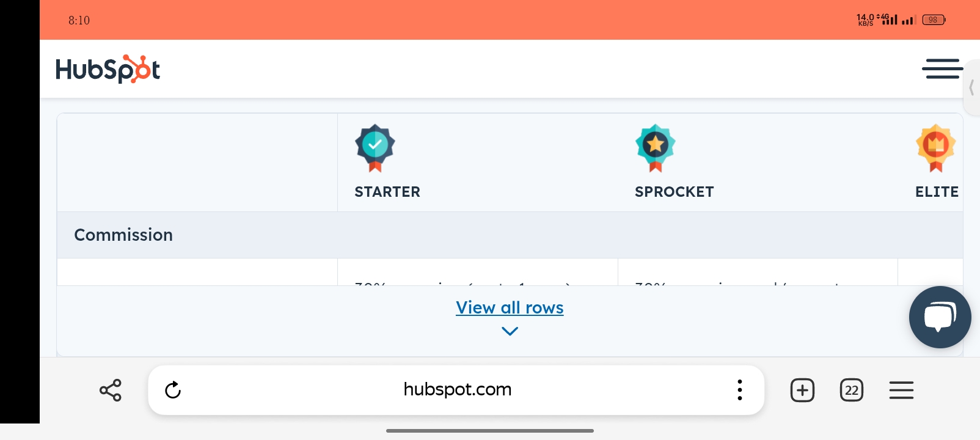Click the Elite tier badge icon
The image size is (980, 440).
935,148
